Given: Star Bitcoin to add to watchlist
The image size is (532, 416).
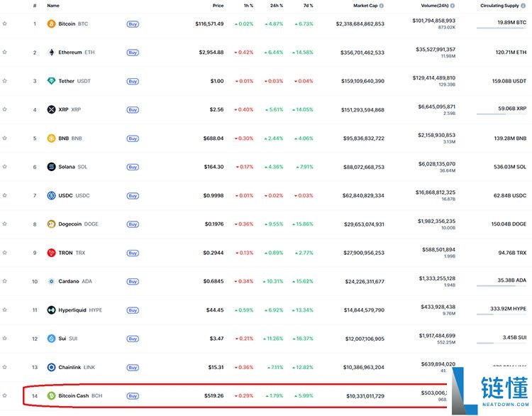Looking at the screenshot, I should point(5,23).
